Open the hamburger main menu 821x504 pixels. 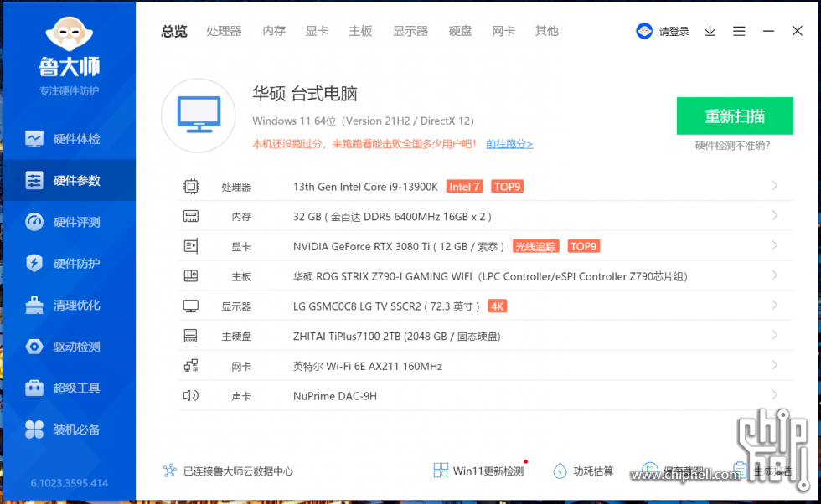[739, 32]
